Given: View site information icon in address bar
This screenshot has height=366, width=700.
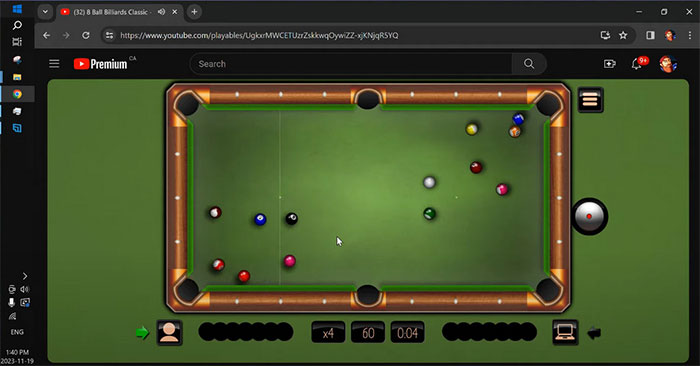Looking at the screenshot, I should tap(109, 35).
